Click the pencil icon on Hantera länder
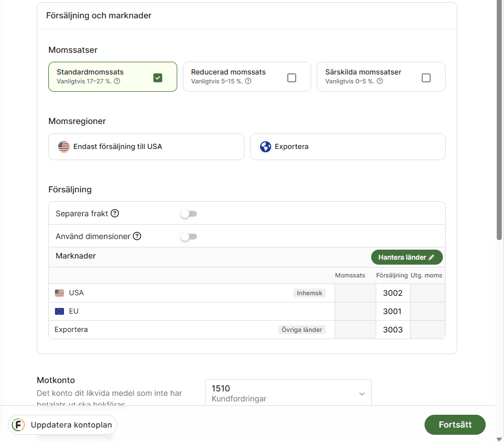Image resolution: width=504 pixels, height=442 pixels. point(432,257)
